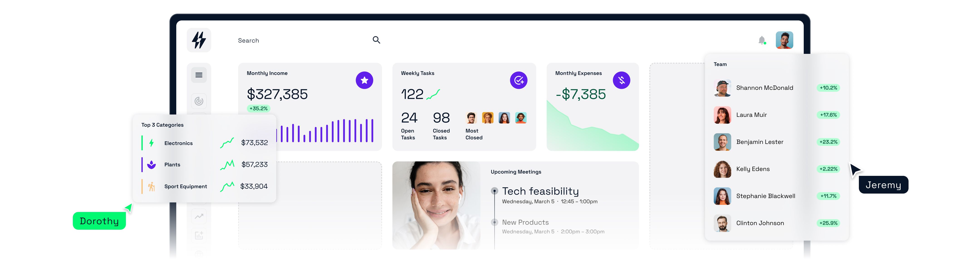This screenshot has height=259, width=980.
Task: Open Stephanie Blackwell's avatar
Action: click(722, 196)
